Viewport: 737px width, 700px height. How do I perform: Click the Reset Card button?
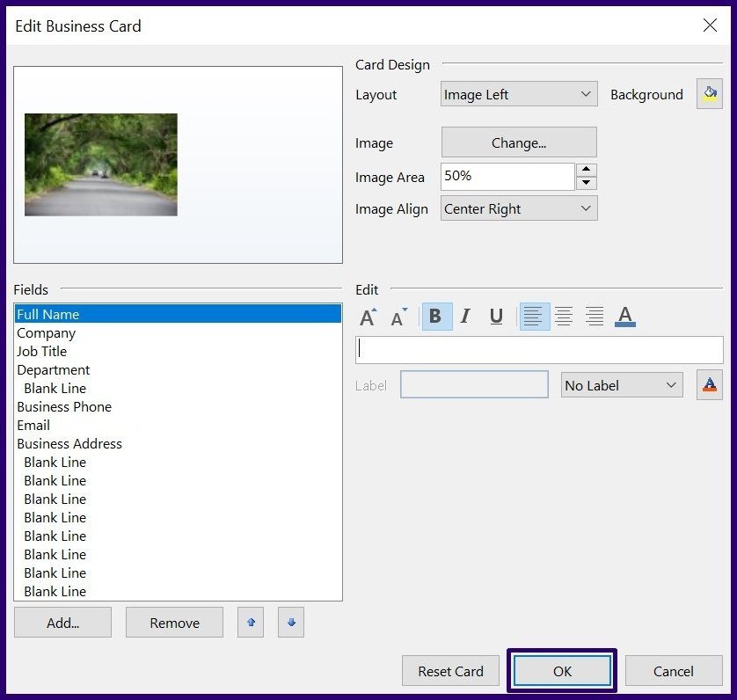[450, 670]
